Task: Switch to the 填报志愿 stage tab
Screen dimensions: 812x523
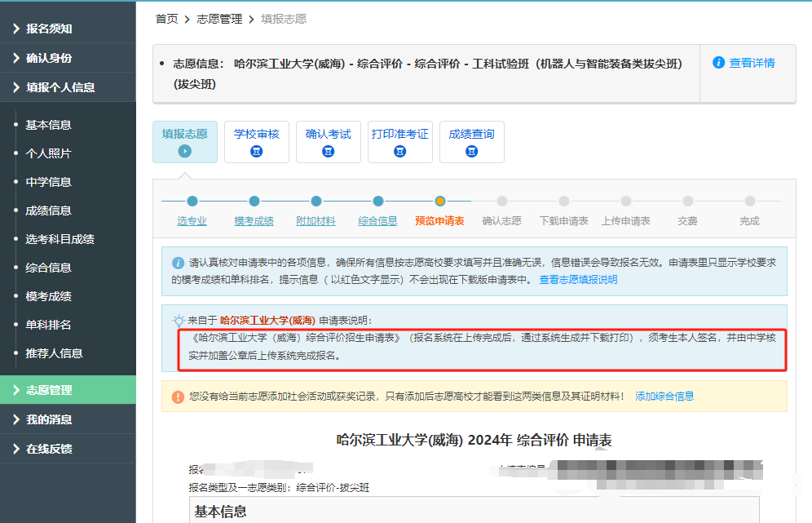Action: pyautogui.click(x=185, y=141)
